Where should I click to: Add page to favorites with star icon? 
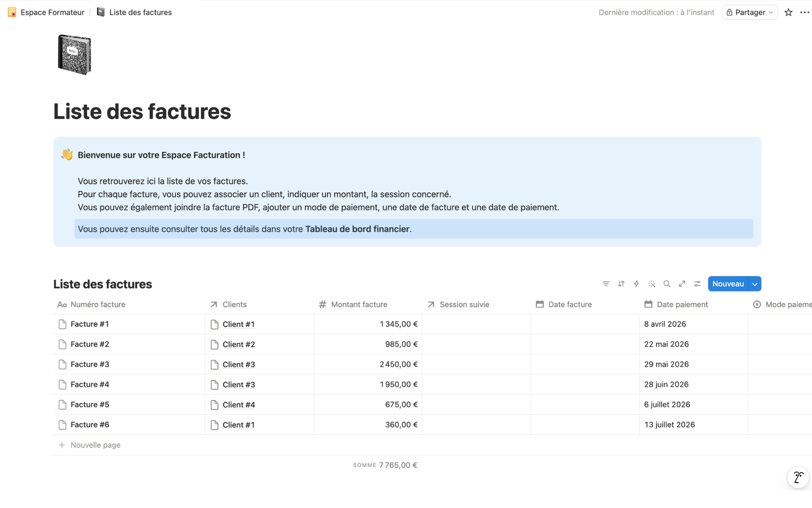(788, 13)
